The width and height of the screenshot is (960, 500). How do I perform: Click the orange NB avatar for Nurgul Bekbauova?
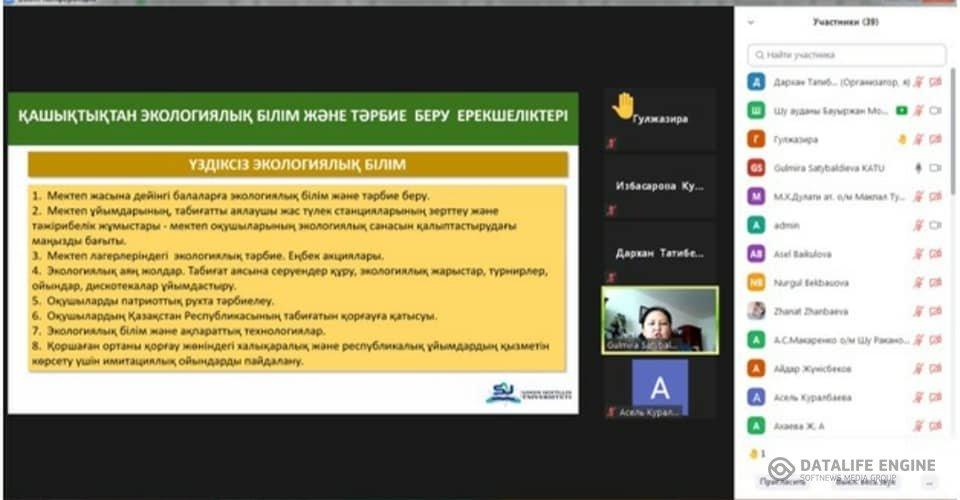(757, 283)
